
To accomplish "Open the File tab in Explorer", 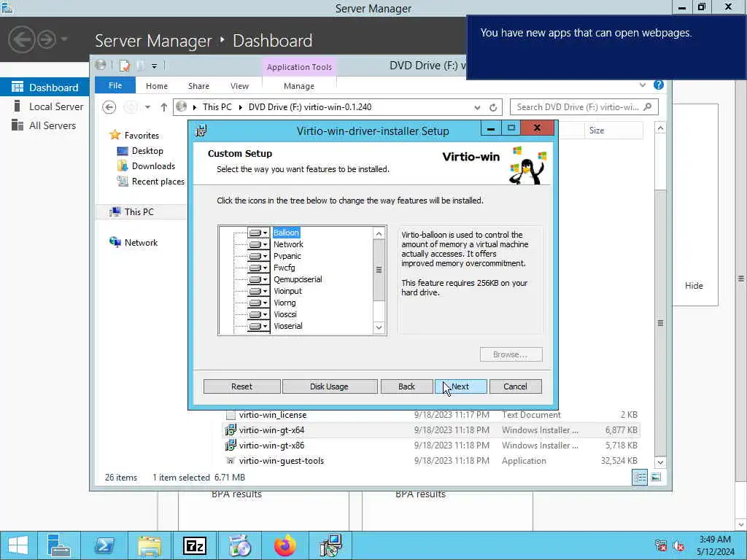I will (x=115, y=86).
